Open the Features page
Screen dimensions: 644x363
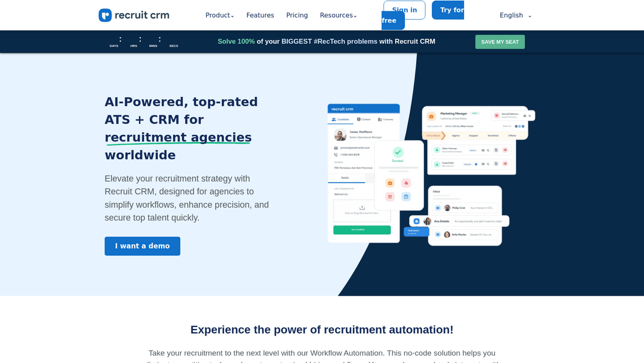pos(260,15)
